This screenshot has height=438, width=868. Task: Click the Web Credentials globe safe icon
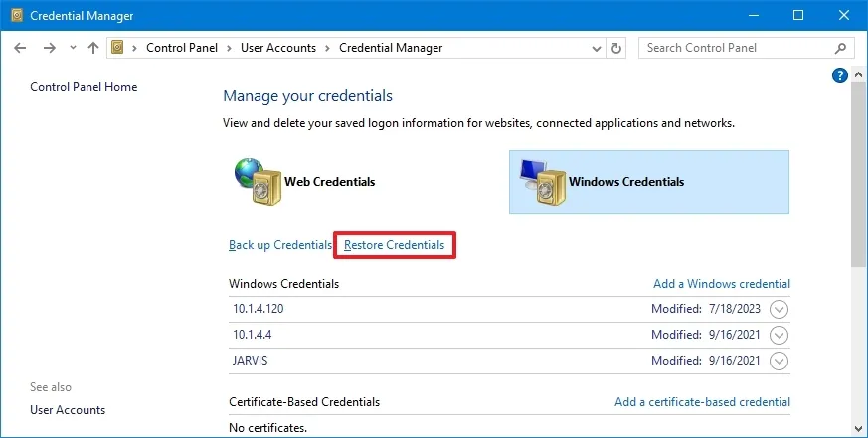click(258, 182)
